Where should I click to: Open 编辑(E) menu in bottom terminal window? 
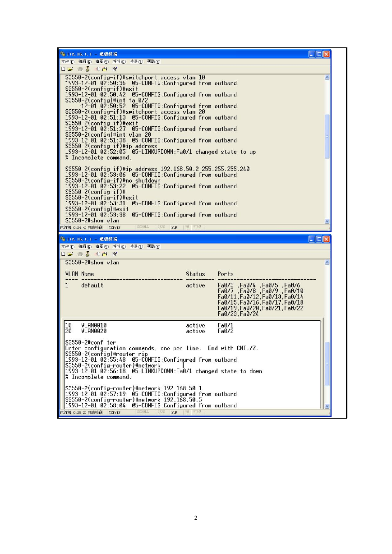coord(85,247)
